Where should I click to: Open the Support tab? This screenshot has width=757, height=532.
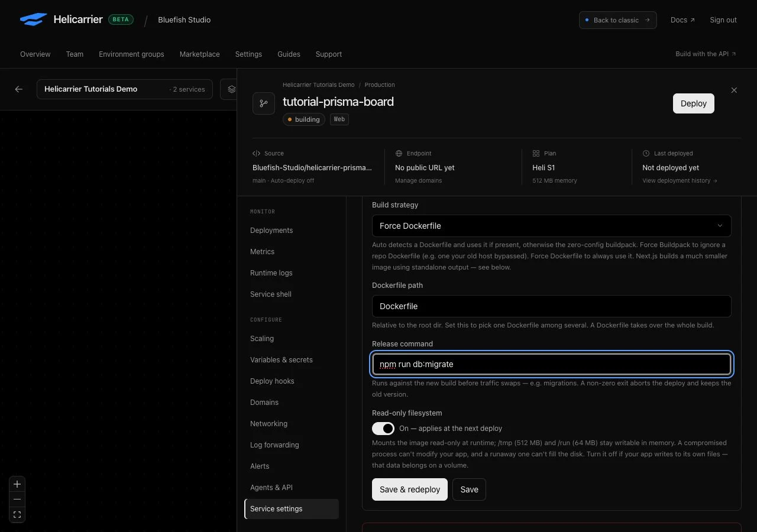(x=329, y=54)
